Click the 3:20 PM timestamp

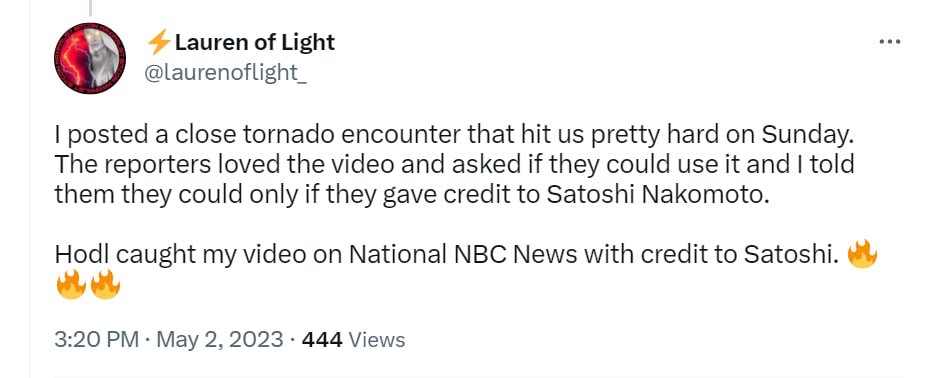coord(97,340)
